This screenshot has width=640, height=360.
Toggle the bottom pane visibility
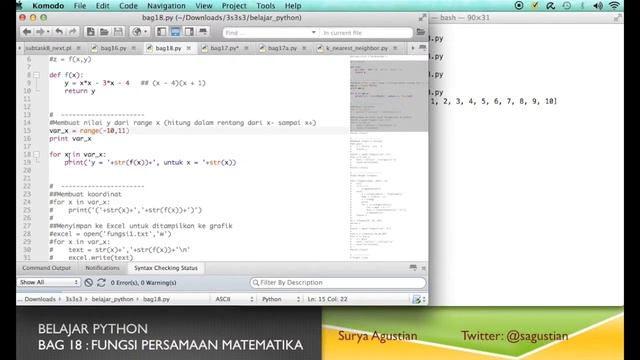pyautogui.click(x=176, y=32)
